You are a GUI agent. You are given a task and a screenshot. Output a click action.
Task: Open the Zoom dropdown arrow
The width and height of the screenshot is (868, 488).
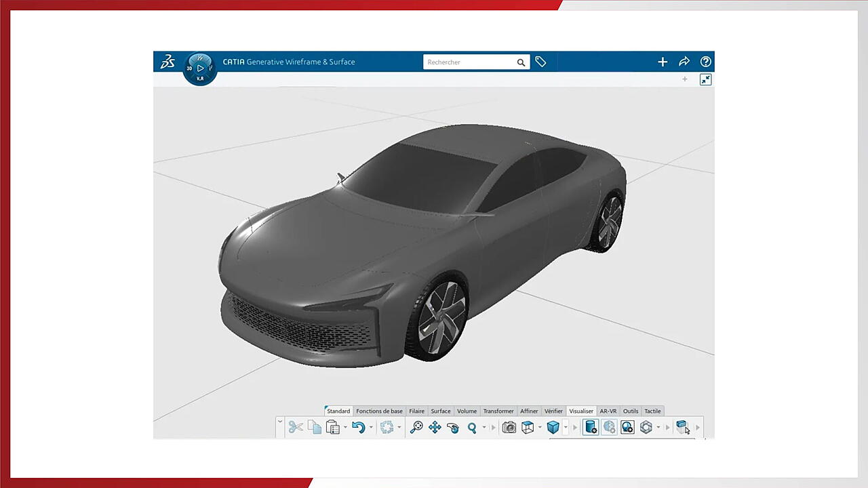pos(484,427)
